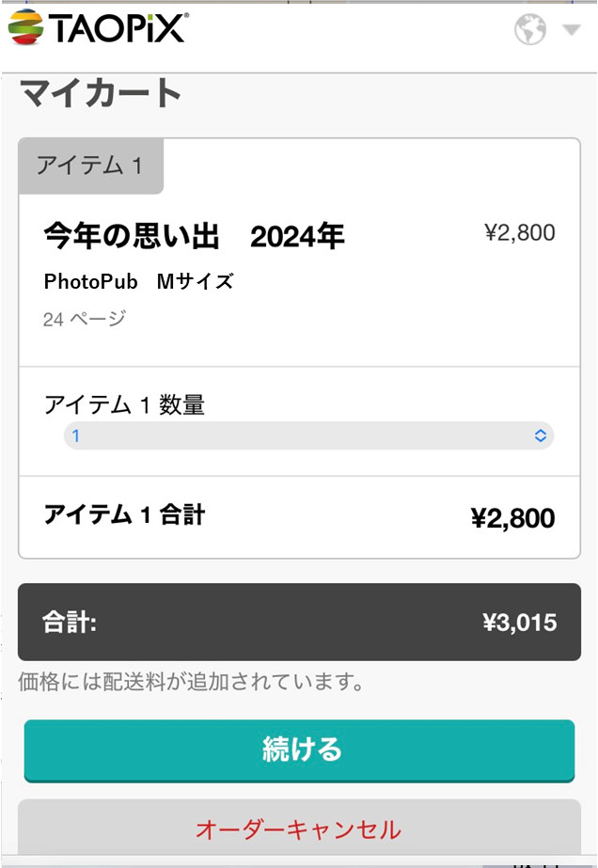Click the quantity selector up-down arrows
This screenshot has height=868, width=598.
coord(541,435)
